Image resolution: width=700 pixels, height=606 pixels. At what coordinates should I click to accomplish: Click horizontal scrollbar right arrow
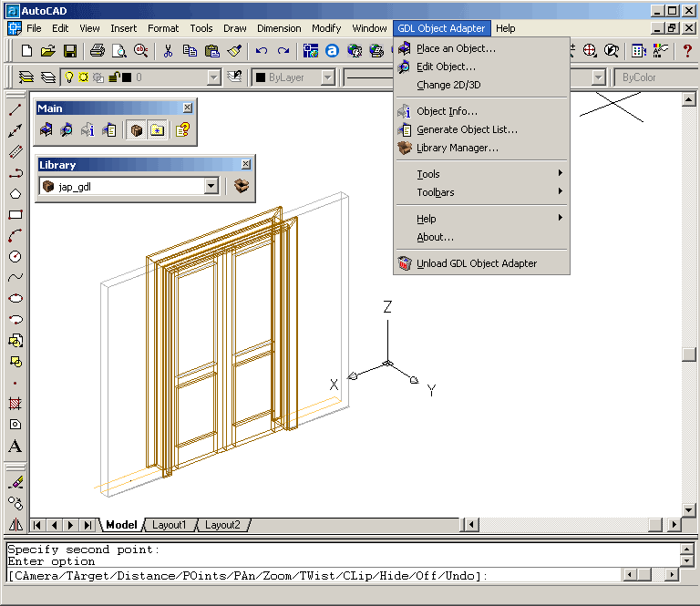click(674, 525)
